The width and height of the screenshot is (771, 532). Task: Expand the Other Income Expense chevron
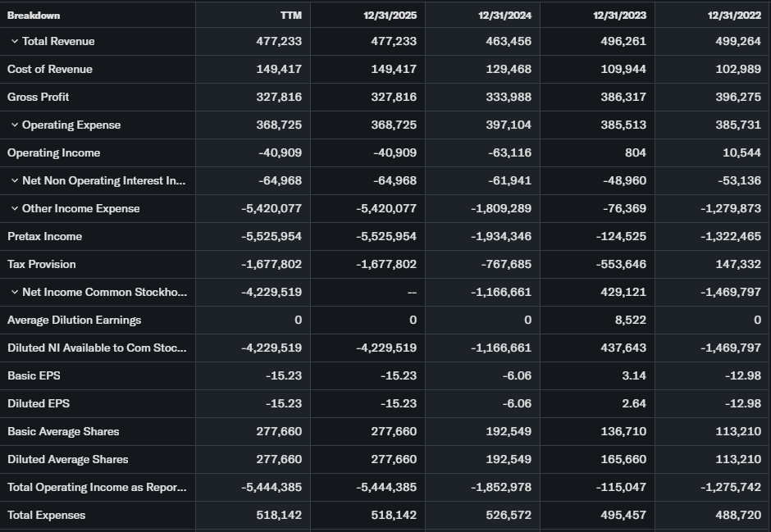[x=15, y=209]
